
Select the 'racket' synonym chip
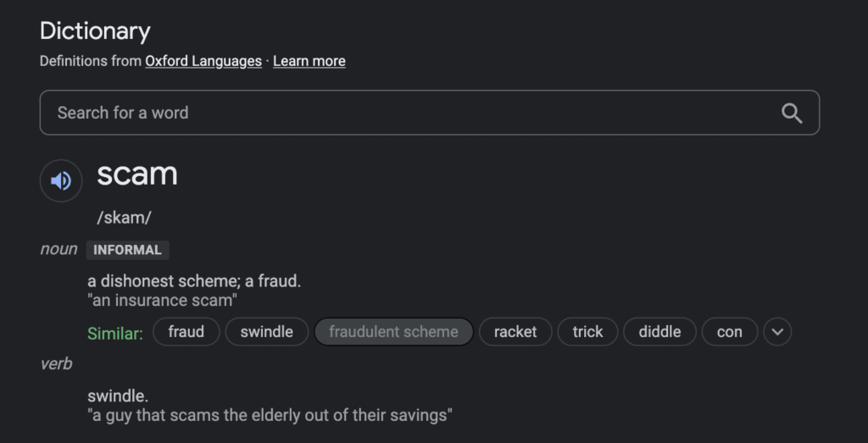pyautogui.click(x=515, y=332)
